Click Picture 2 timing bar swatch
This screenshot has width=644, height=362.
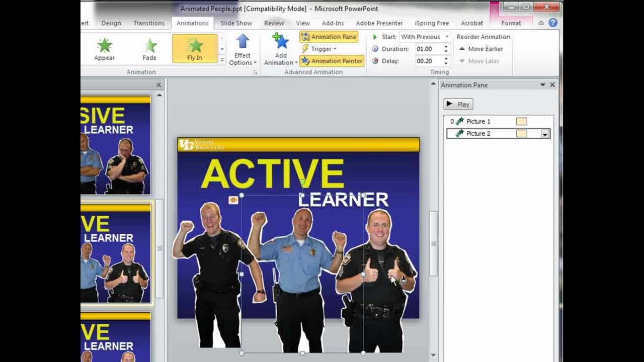pyautogui.click(x=521, y=133)
